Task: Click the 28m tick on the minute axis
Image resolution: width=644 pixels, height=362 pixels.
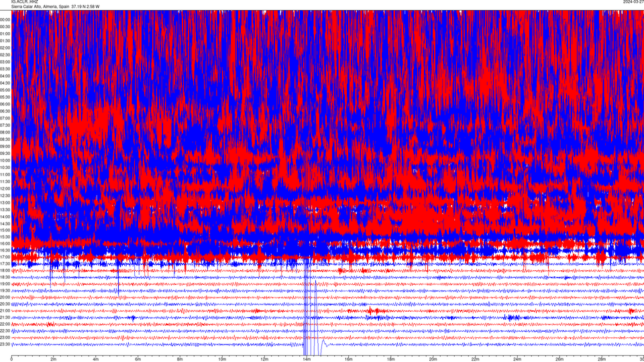Action: 602,359
